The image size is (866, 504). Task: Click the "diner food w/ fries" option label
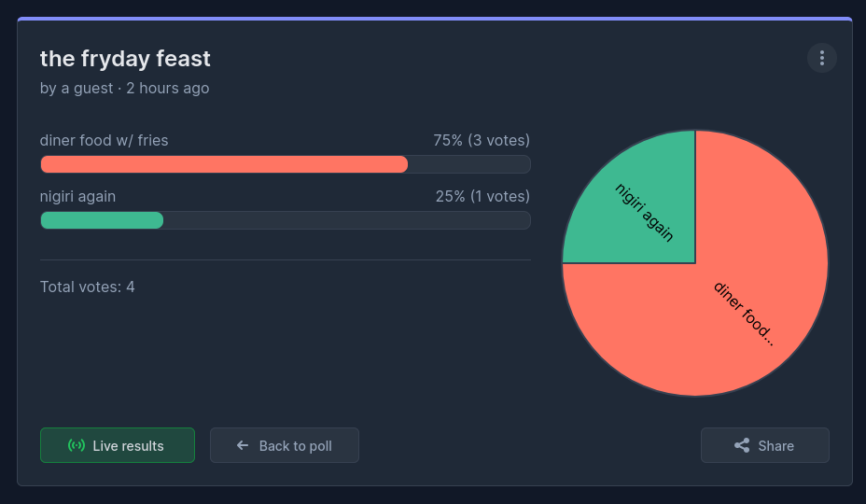coord(105,141)
